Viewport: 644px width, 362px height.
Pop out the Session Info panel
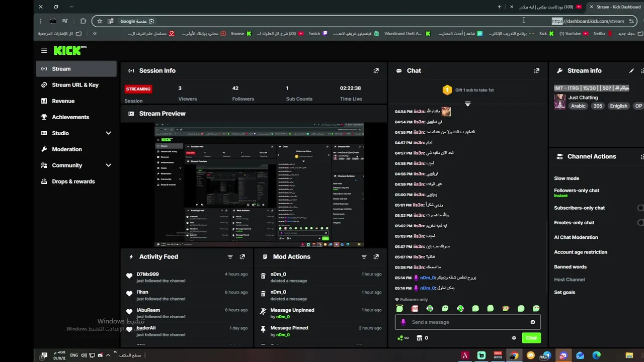[376, 71]
